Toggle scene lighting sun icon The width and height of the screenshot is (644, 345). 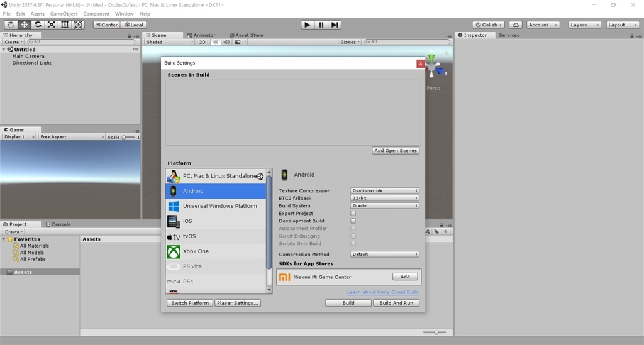coord(216,42)
